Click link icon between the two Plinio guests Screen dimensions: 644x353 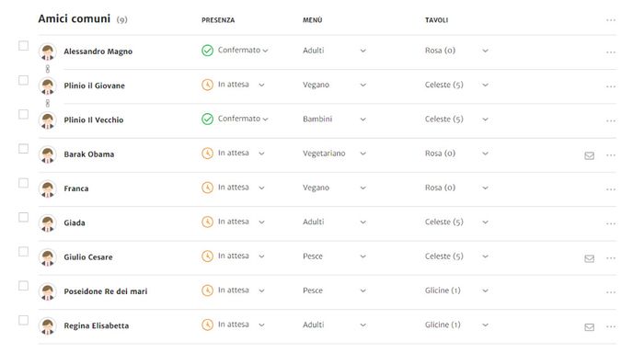click(x=48, y=104)
